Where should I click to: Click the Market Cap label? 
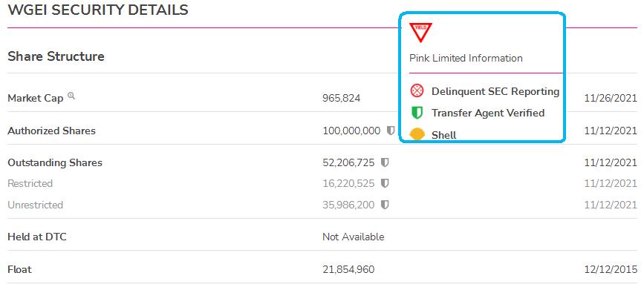36,99
